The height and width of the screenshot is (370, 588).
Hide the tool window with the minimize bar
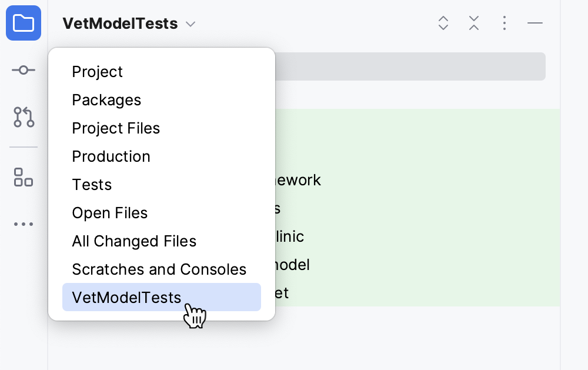coord(535,24)
